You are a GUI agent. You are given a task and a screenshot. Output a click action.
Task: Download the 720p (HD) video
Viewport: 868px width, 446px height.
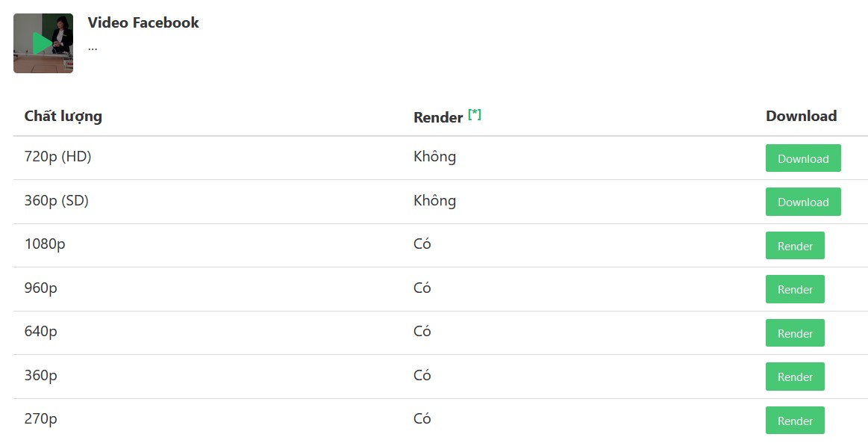point(802,158)
